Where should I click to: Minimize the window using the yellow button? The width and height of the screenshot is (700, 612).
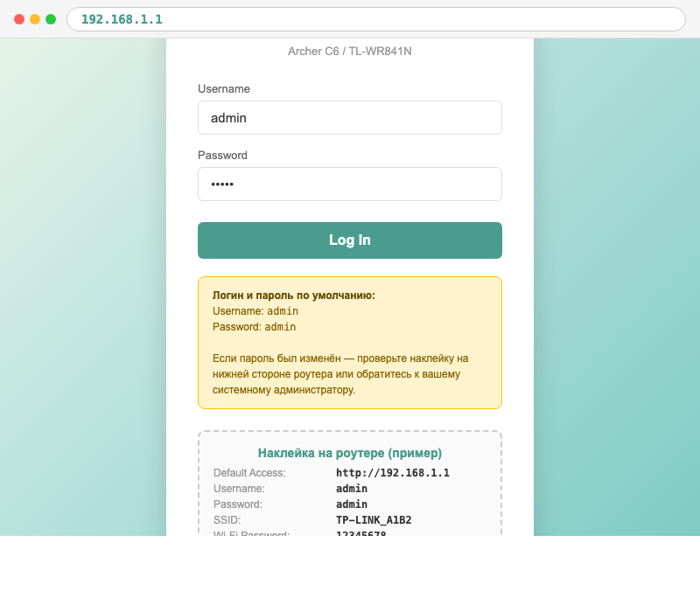click(35, 19)
